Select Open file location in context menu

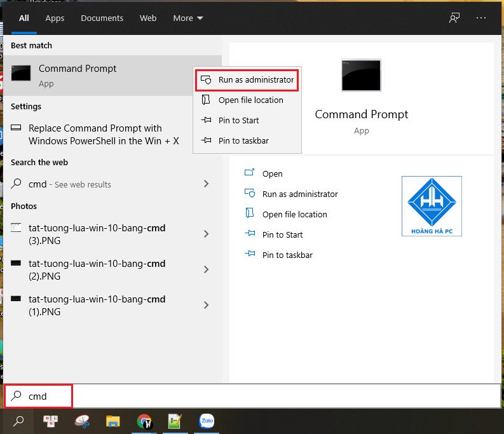(247, 100)
